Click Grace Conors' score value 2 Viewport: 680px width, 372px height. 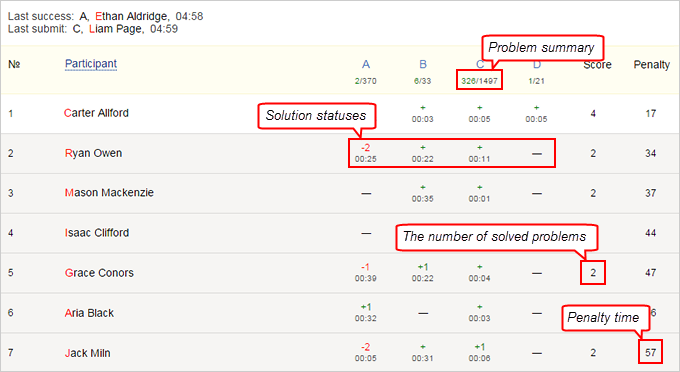click(593, 273)
